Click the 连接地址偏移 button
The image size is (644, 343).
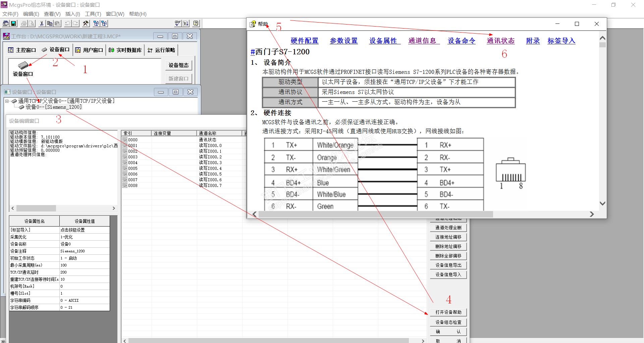click(x=448, y=237)
